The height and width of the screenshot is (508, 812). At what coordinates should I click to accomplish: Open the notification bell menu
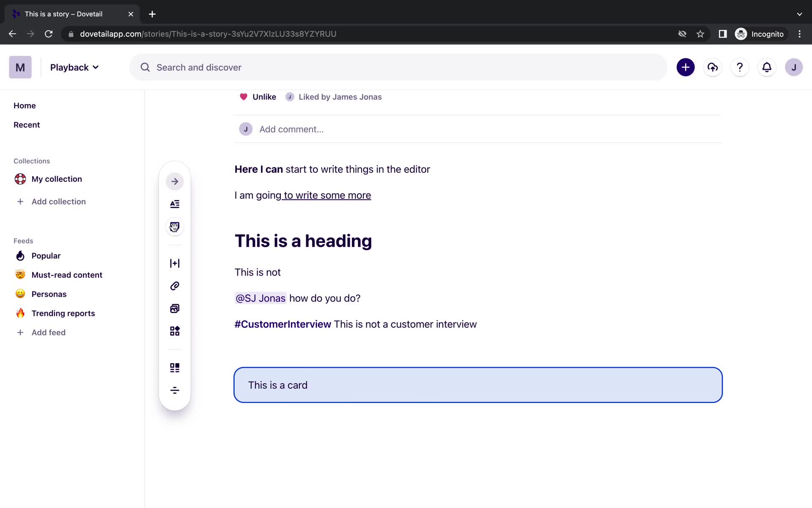[x=766, y=67]
